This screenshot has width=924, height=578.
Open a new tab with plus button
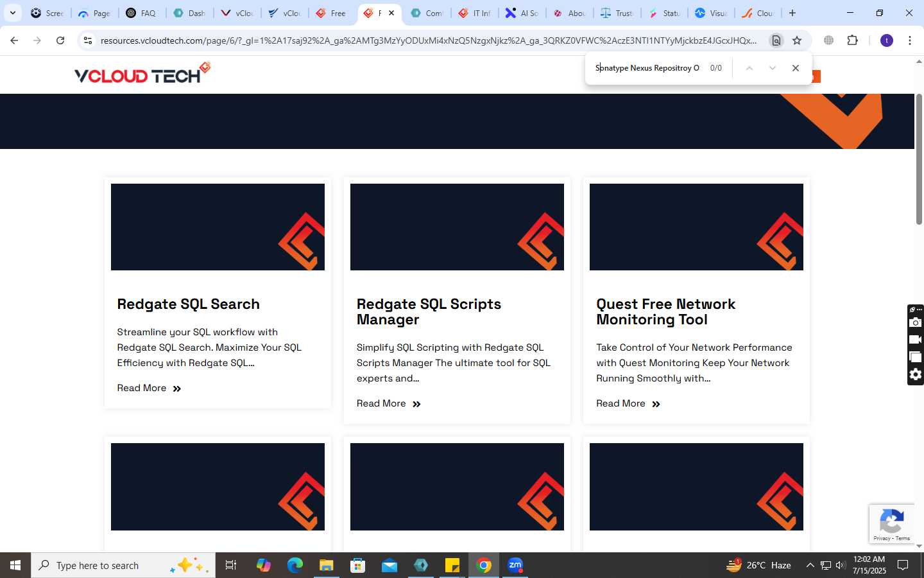coord(792,13)
